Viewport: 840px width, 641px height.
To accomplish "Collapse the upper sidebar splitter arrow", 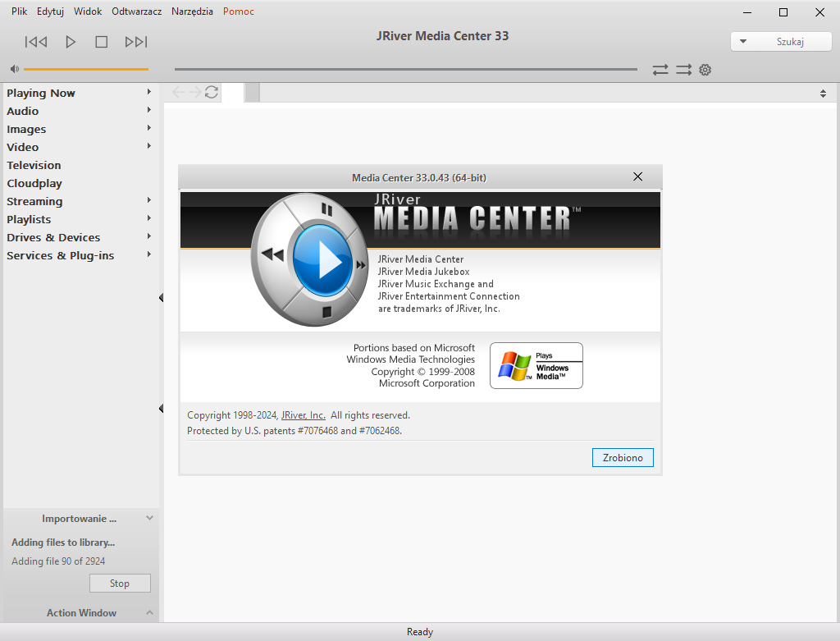I will [x=161, y=297].
